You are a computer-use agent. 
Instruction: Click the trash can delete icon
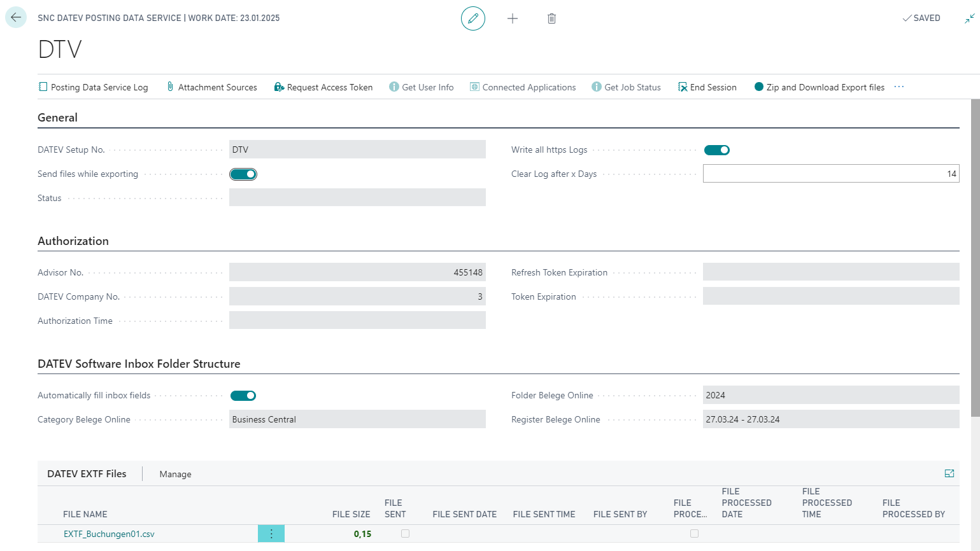tap(551, 18)
